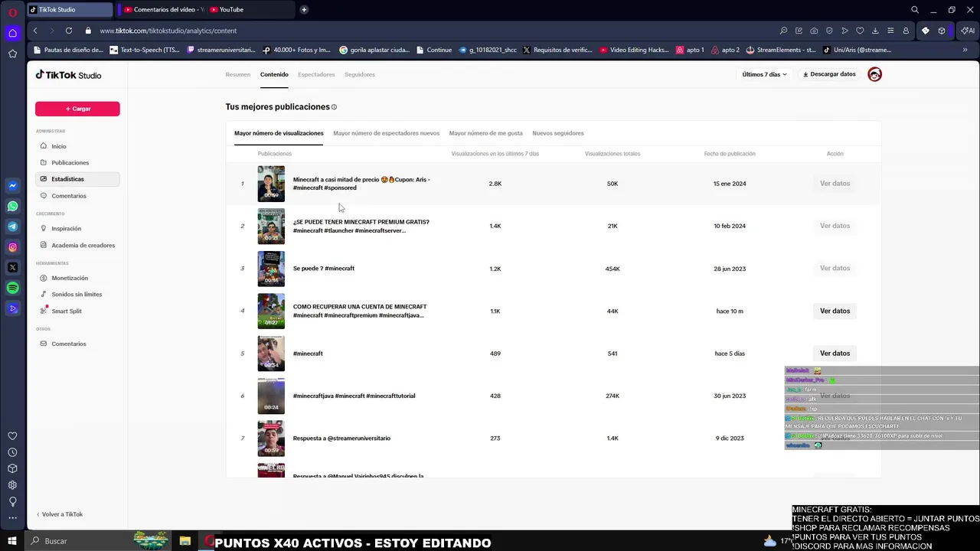The width and height of the screenshot is (980, 551).
Task: Click Ver datos for COMO RECUPERAR UNA CUENTA
Action: 835,311
